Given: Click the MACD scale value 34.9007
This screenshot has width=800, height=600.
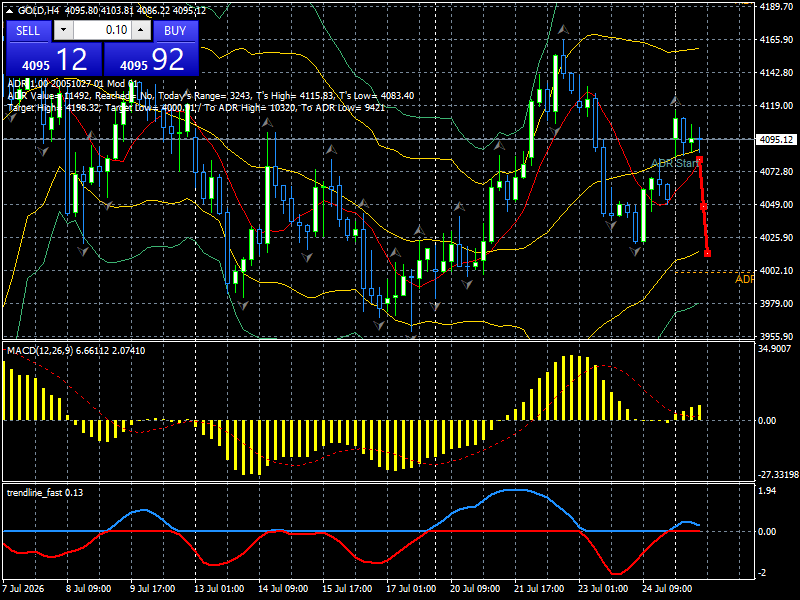Looking at the screenshot, I should pos(774,349).
